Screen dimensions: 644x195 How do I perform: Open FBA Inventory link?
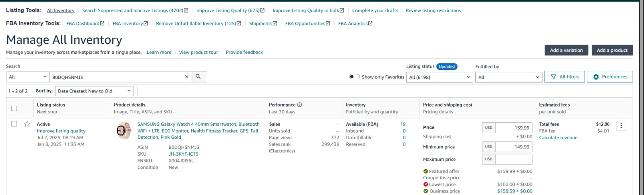[x=130, y=23]
